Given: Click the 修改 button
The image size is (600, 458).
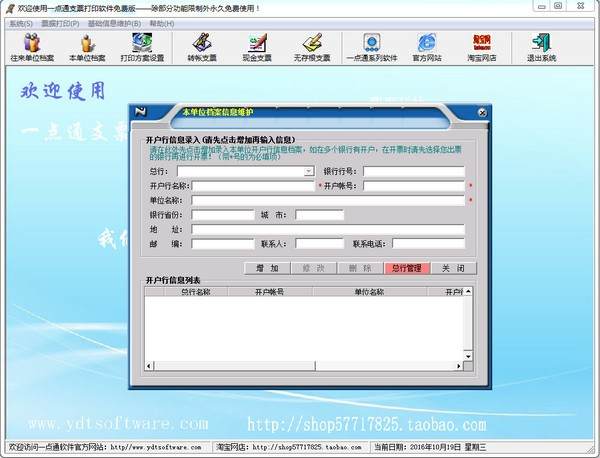Looking at the screenshot, I should 314,268.
